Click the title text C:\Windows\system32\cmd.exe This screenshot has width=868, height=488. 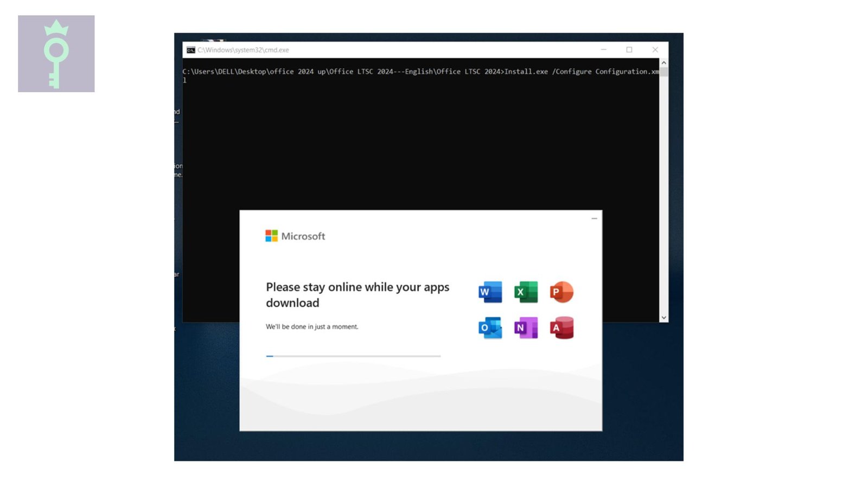tap(244, 49)
